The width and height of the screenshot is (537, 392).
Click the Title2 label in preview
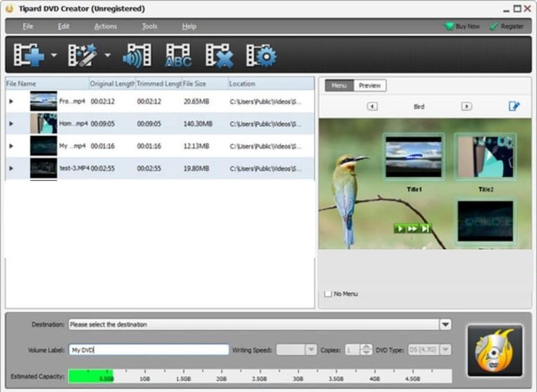[x=486, y=189]
